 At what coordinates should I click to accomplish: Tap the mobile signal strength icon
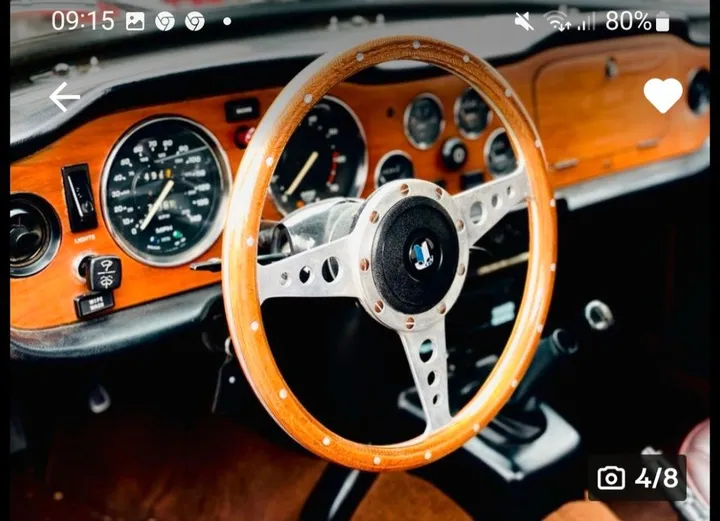coord(586,21)
